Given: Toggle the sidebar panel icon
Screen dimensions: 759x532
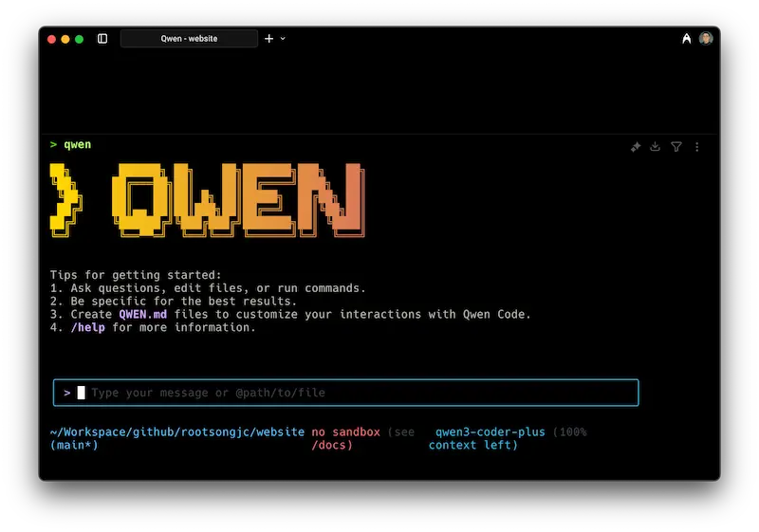Looking at the screenshot, I should [x=102, y=39].
